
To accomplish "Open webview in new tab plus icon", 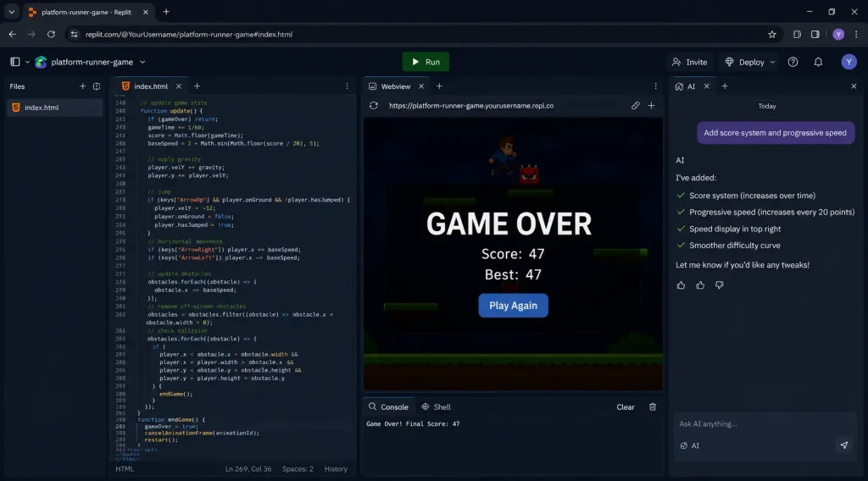I will (x=652, y=106).
